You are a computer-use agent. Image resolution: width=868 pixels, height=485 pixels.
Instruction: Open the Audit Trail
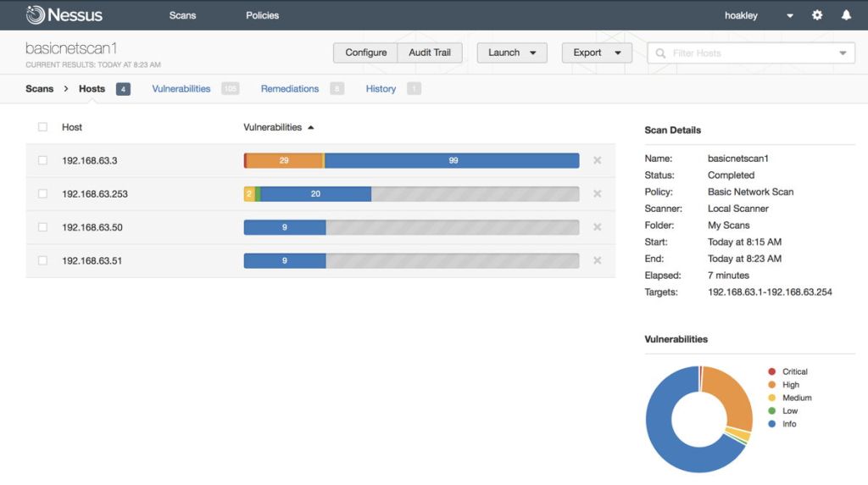(x=430, y=53)
